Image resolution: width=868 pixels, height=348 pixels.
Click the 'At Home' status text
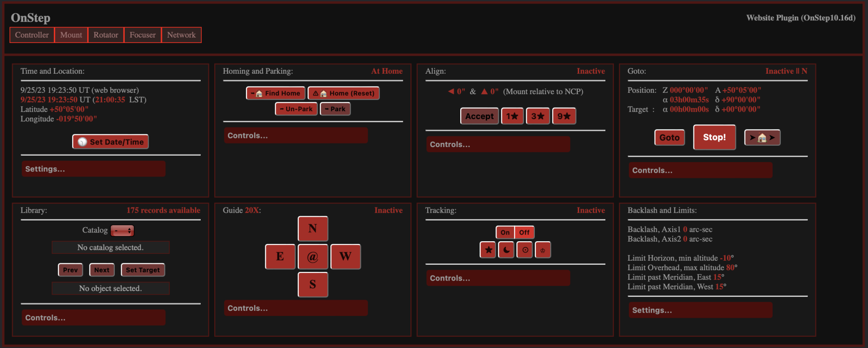387,71
